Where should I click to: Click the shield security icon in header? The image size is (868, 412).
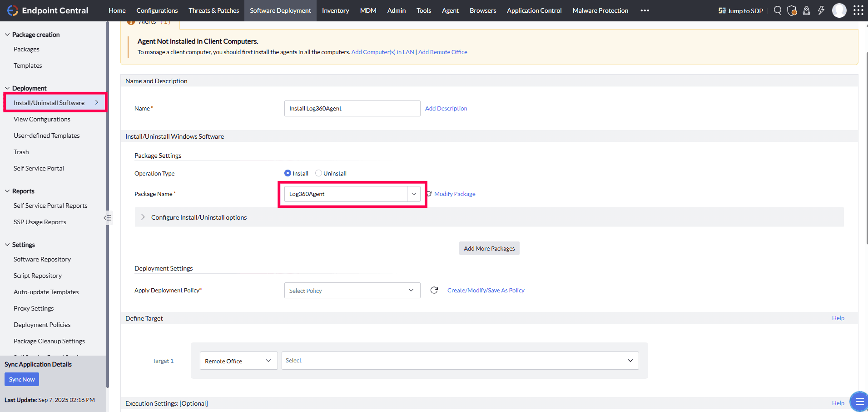(x=792, y=10)
